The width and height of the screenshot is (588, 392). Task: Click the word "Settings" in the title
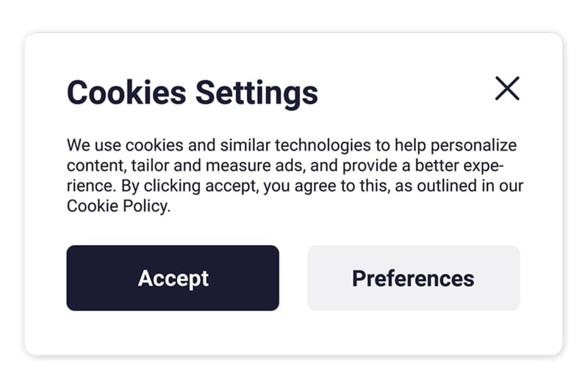tap(257, 93)
